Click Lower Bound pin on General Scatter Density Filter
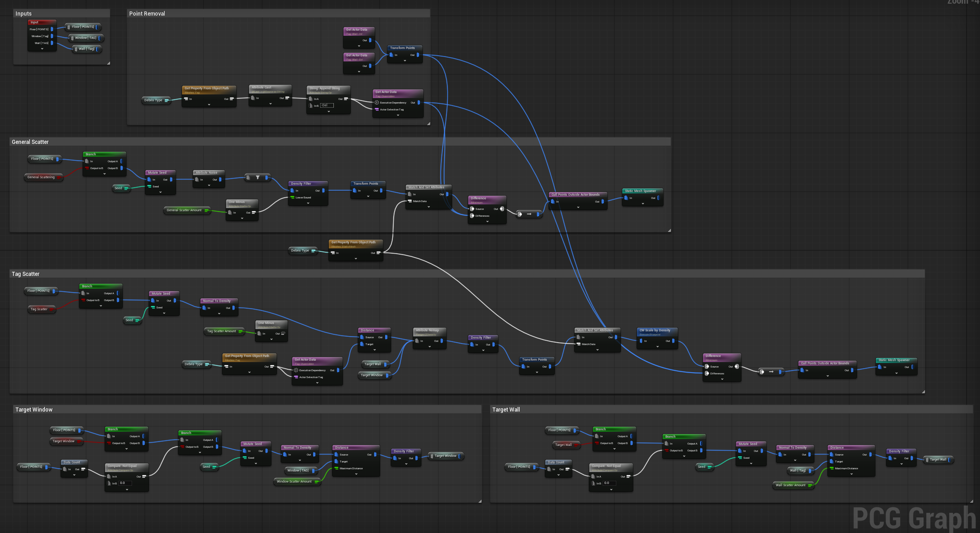The image size is (980, 533). point(292,198)
